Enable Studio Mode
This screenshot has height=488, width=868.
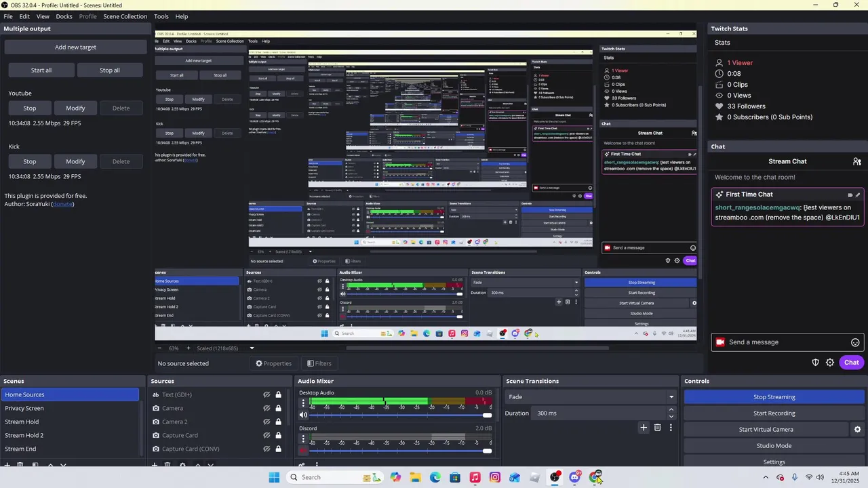pos(774,446)
